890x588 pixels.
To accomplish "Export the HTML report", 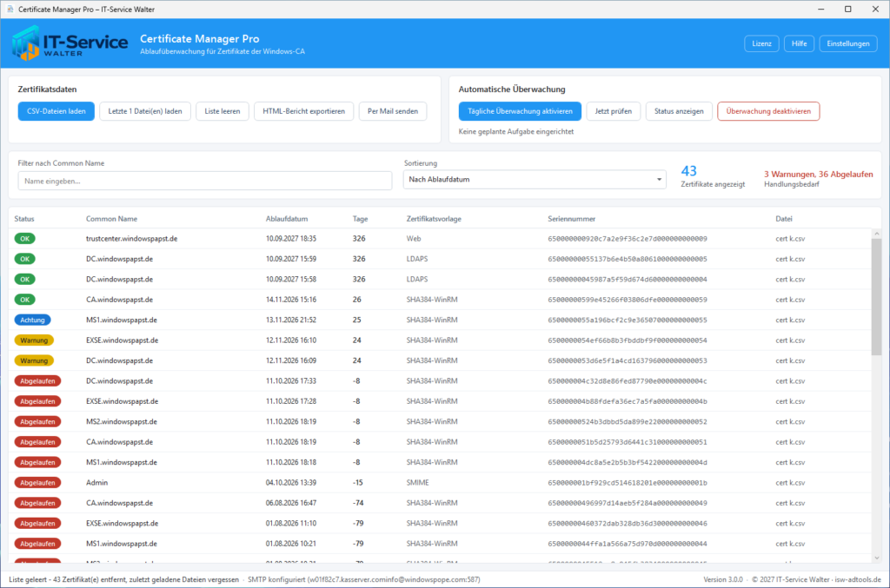I will [x=303, y=111].
